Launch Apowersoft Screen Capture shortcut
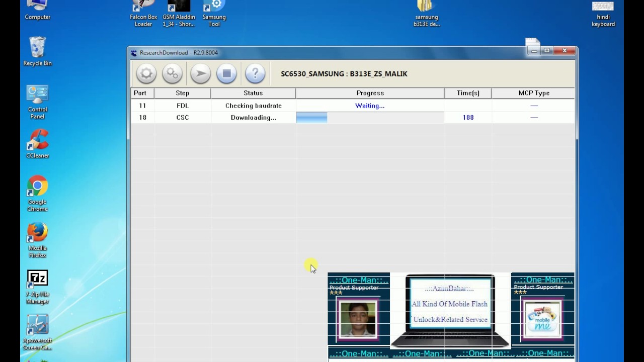The width and height of the screenshot is (644, 362). (x=38, y=332)
